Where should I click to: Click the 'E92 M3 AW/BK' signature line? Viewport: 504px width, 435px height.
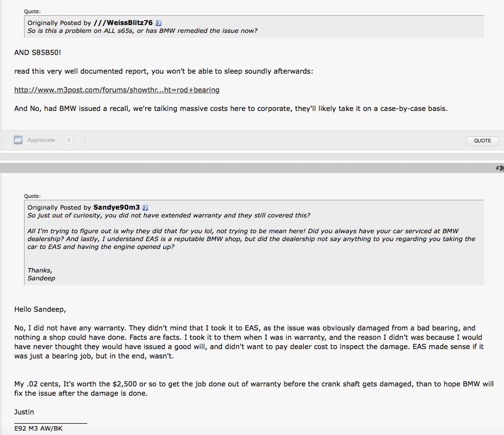(38, 428)
